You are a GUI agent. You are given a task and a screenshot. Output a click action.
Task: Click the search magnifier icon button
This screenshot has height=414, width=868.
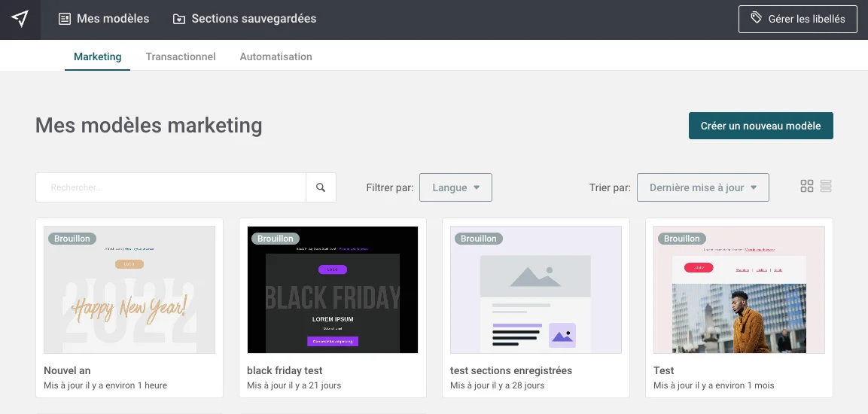click(x=321, y=187)
